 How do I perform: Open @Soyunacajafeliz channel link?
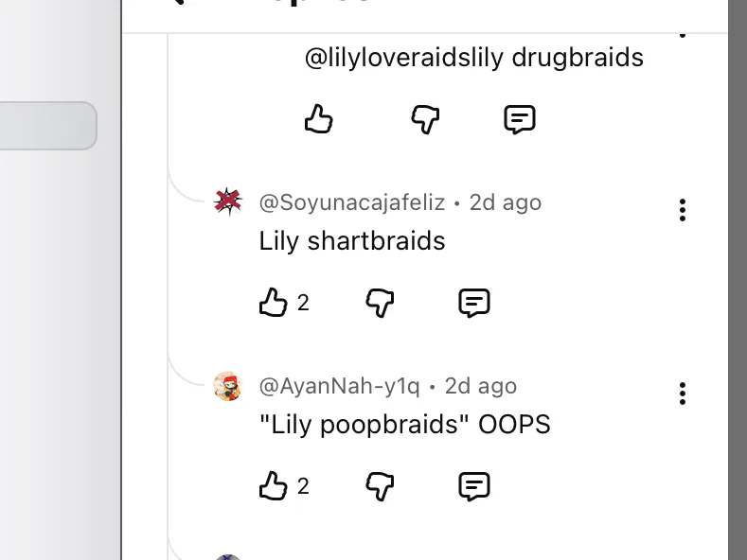click(x=352, y=202)
